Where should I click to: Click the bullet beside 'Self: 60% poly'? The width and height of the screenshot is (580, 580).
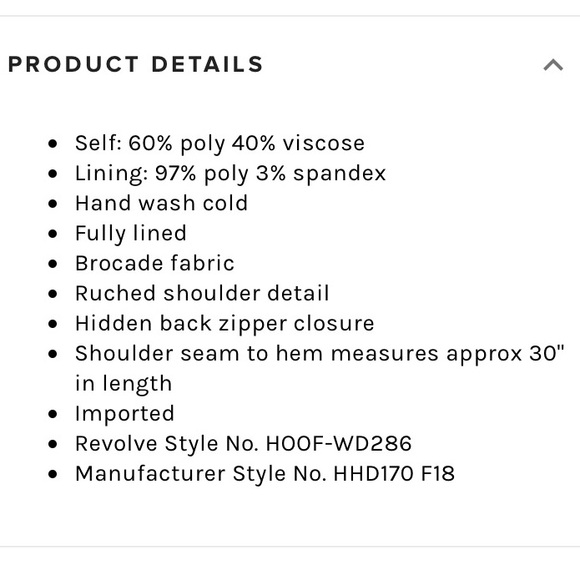click(53, 144)
